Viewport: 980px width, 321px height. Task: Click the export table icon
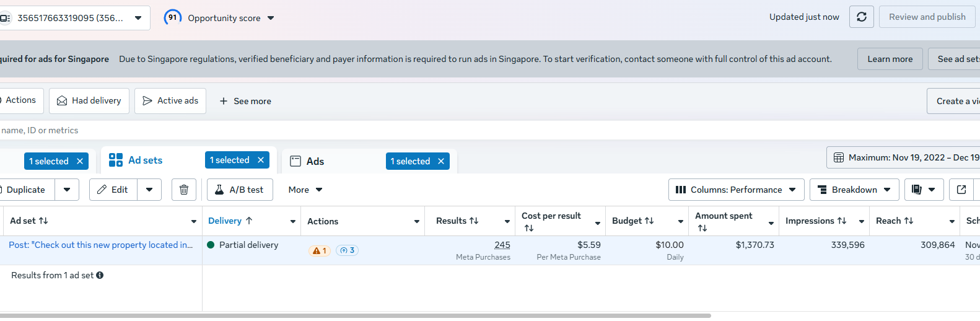coord(961,190)
